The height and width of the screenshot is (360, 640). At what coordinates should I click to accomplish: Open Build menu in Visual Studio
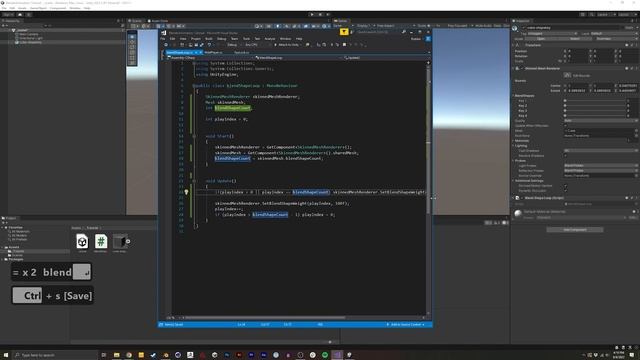[x=209, y=39]
